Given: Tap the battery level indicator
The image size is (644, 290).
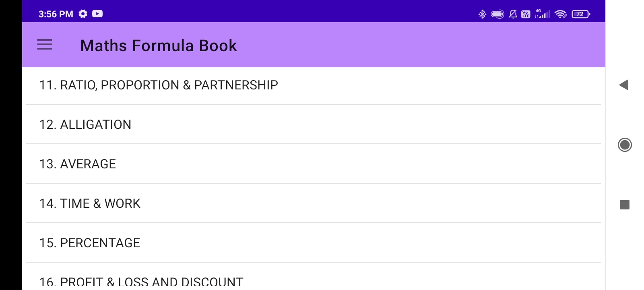Looking at the screenshot, I should point(580,14).
